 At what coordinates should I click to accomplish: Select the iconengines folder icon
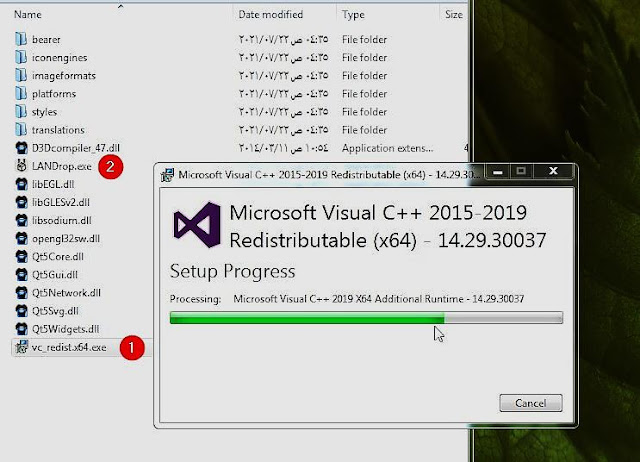coord(21,57)
